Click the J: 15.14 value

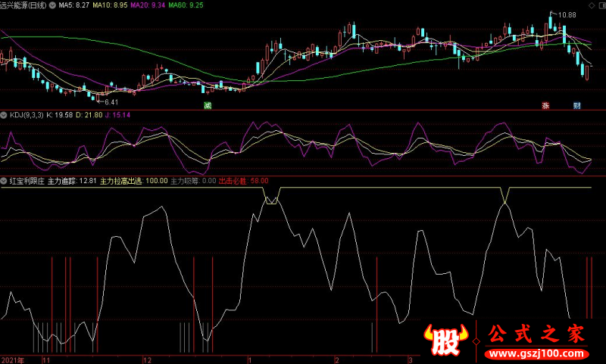[x=117, y=115]
